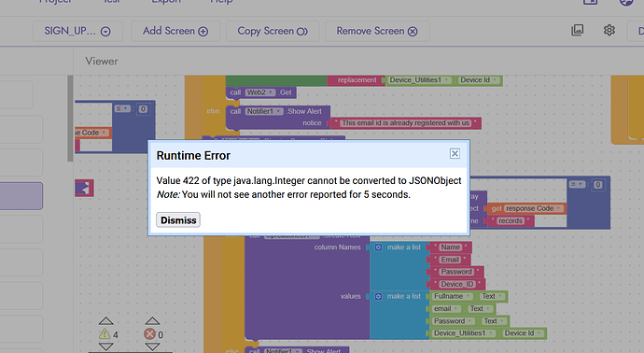Screen dimensions: 644x353
Task: Click the palette vertical scrollbar
Action: [x=70, y=119]
